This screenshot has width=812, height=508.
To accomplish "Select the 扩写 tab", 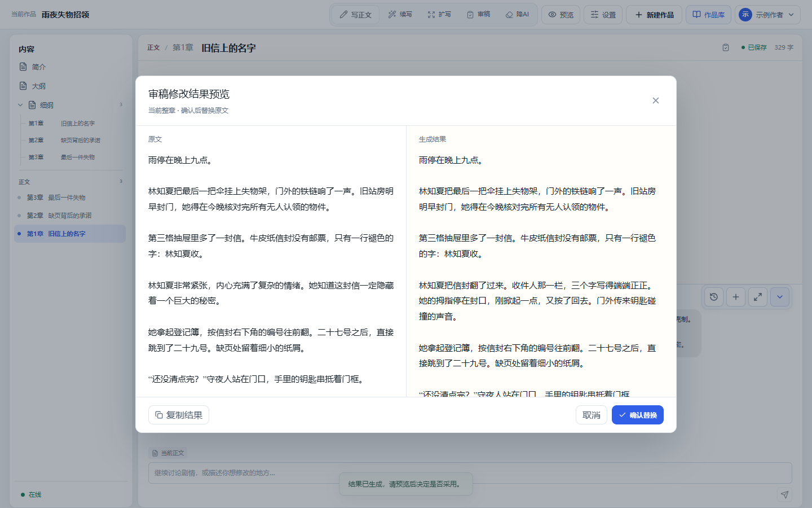I will [x=439, y=15].
